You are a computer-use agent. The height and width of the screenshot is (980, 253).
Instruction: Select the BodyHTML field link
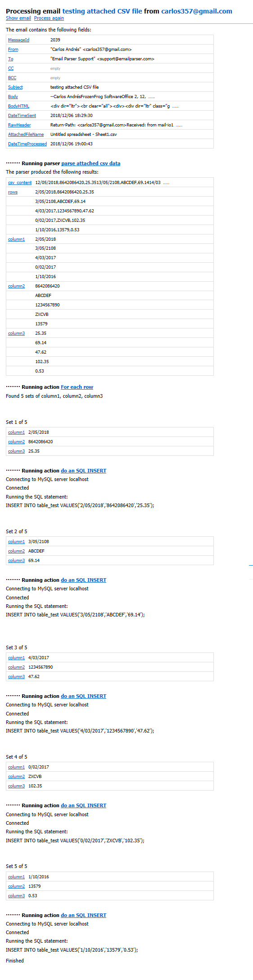(18, 106)
